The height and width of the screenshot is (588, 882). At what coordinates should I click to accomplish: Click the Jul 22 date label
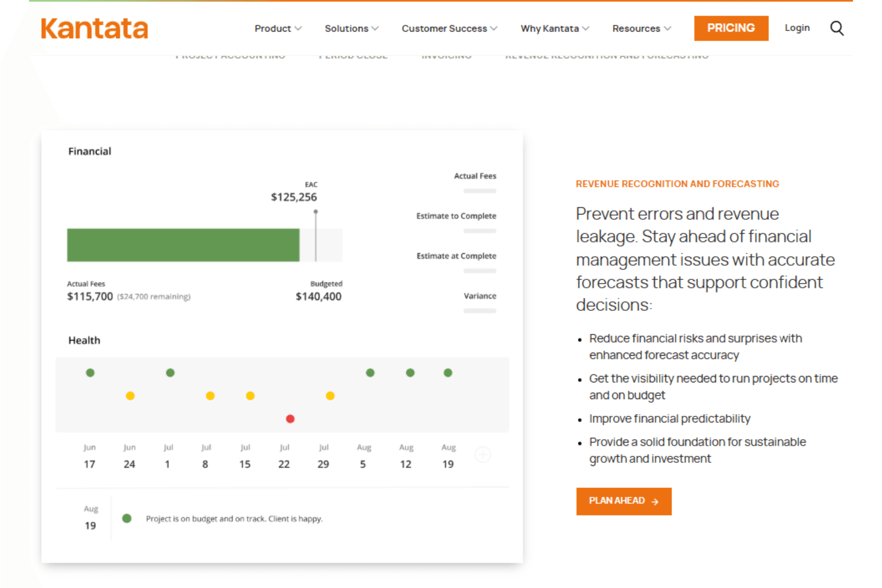pyautogui.click(x=284, y=456)
